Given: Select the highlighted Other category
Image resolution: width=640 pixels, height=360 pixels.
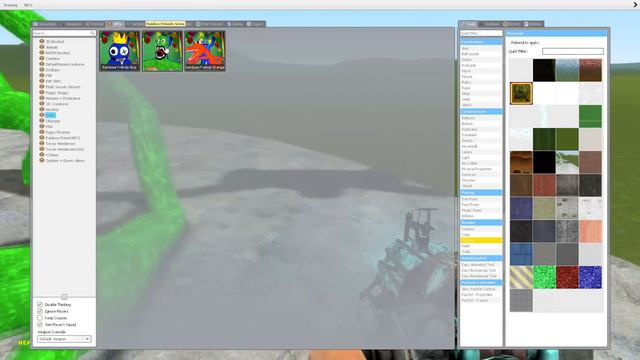Looking at the screenshot, I should [50, 115].
